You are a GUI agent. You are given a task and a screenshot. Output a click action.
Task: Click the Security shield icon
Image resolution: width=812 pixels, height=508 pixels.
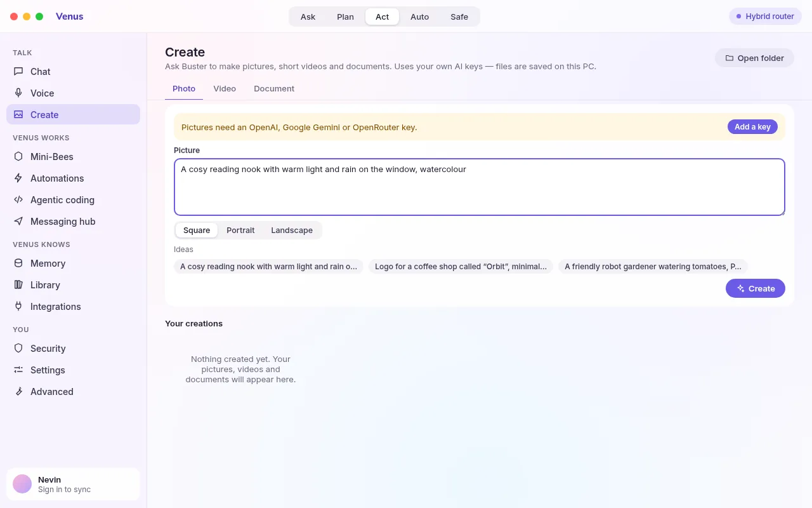tap(18, 349)
